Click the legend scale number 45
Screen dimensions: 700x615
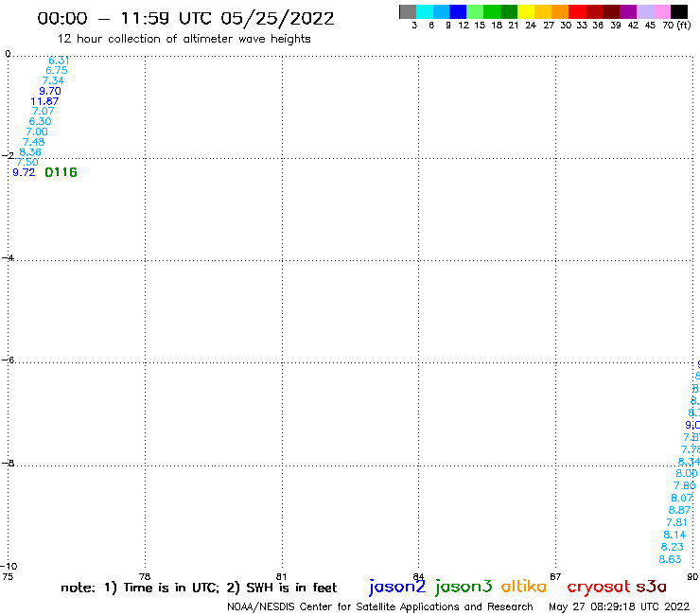pos(650,26)
